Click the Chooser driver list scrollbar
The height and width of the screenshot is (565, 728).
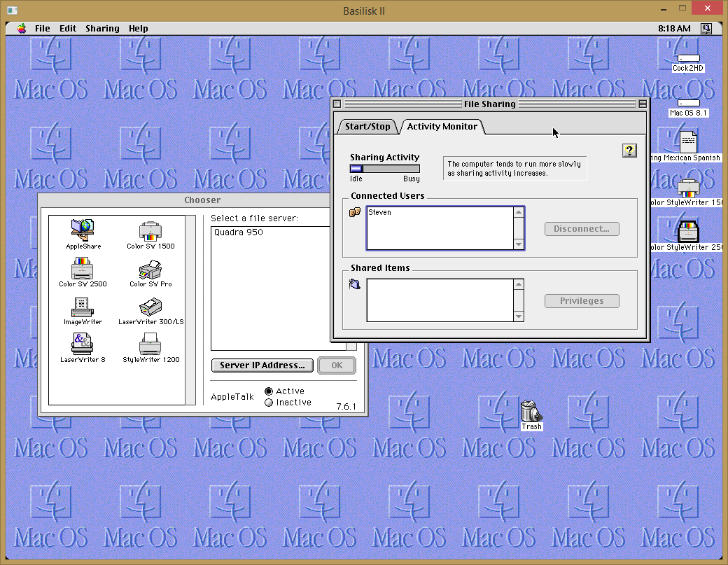pyautogui.click(x=190, y=310)
